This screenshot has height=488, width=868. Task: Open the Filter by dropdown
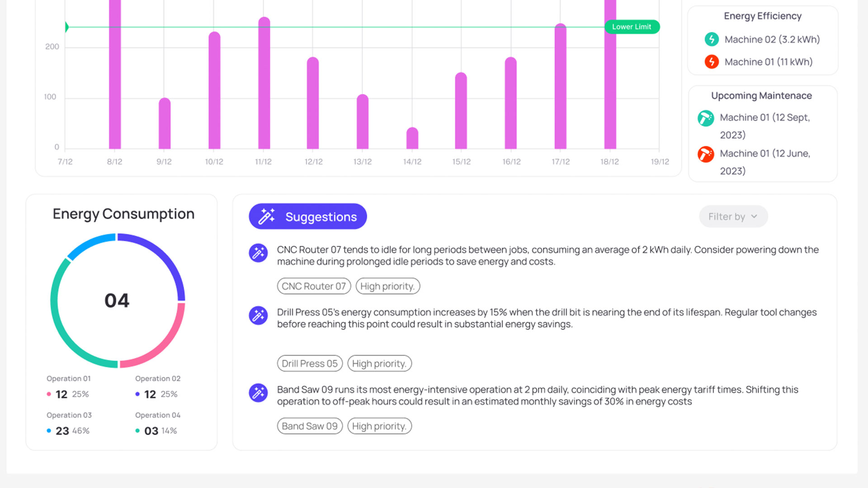733,216
